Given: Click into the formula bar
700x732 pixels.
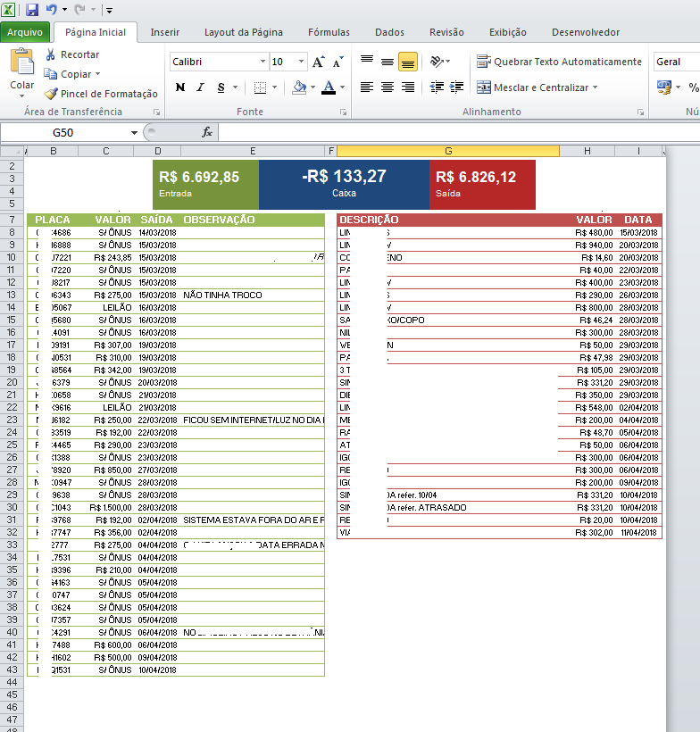Looking at the screenshot, I should 459,133.
